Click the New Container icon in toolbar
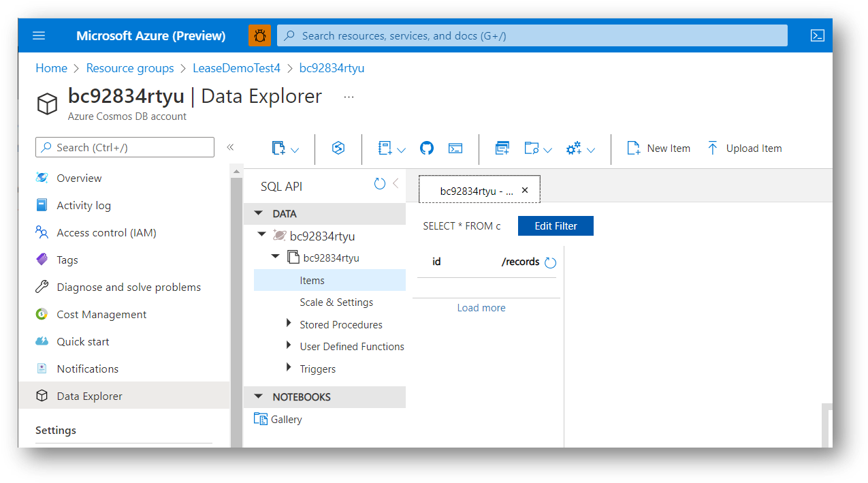The width and height of the screenshot is (868, 483). (278, 149)
